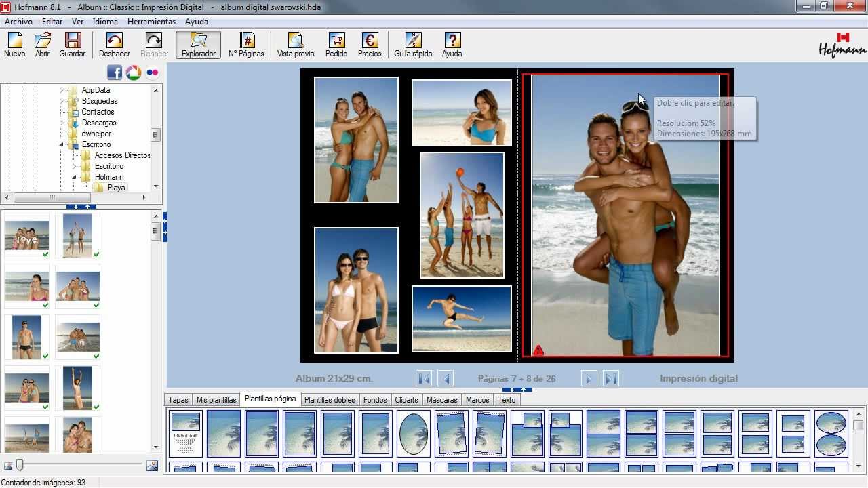Image resolution: width=868 pixels, height=488 pixels.
Task: Go to first page button
Action: pyautogui.click(x=424, y=378)
